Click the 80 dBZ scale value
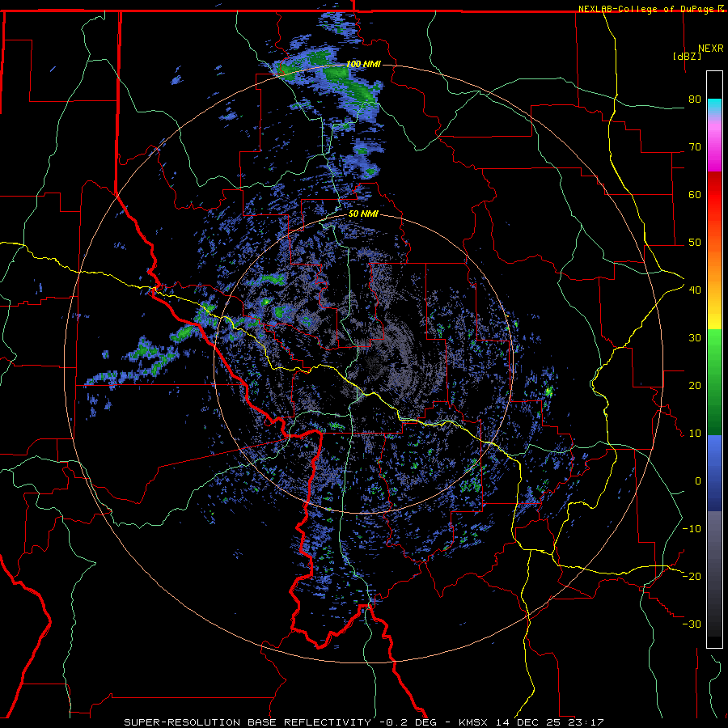Screen dimensions: 728x728 pos(695,99)
